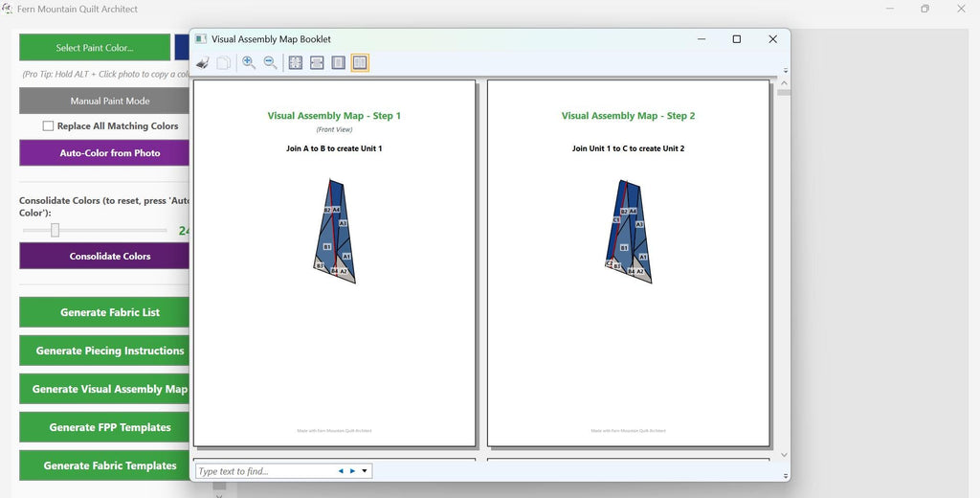Viewport: 980px width, 498px height.
Task: Click the blue current paint color swatch
Action: pyautogui.click(x=182, y=48)
